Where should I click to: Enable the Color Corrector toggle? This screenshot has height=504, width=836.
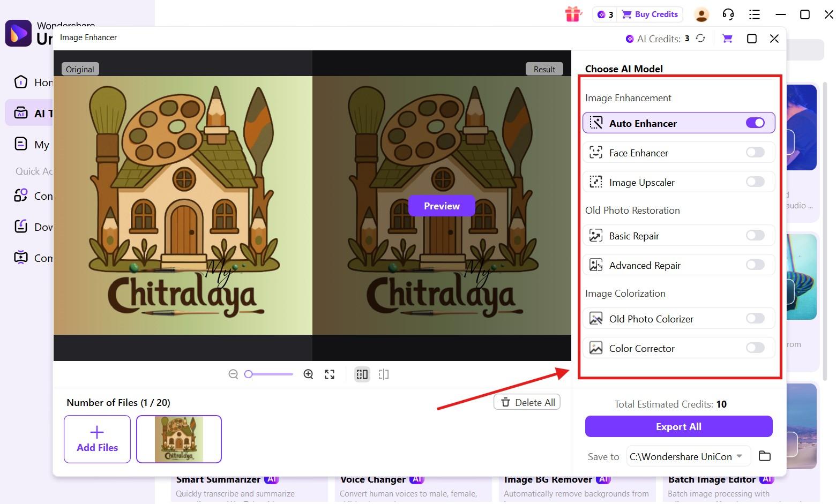pos(755,348)
